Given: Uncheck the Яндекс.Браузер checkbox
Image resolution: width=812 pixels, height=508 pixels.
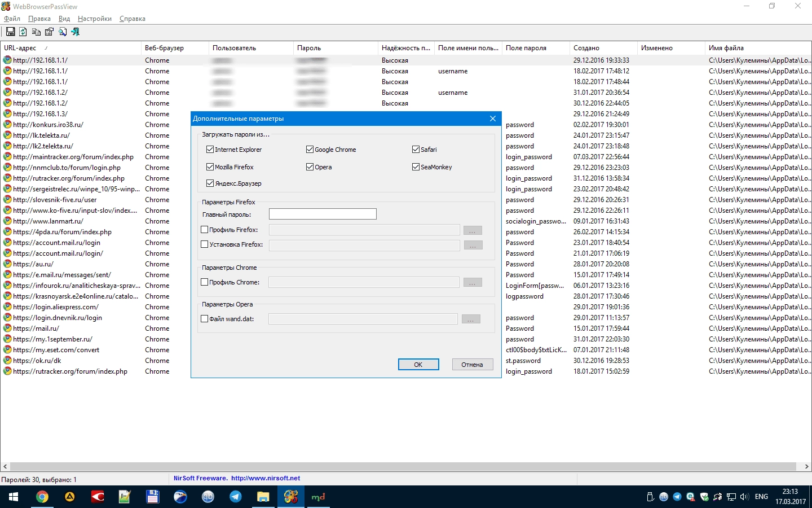Looking at the screenshot, I should click(210, 183).
